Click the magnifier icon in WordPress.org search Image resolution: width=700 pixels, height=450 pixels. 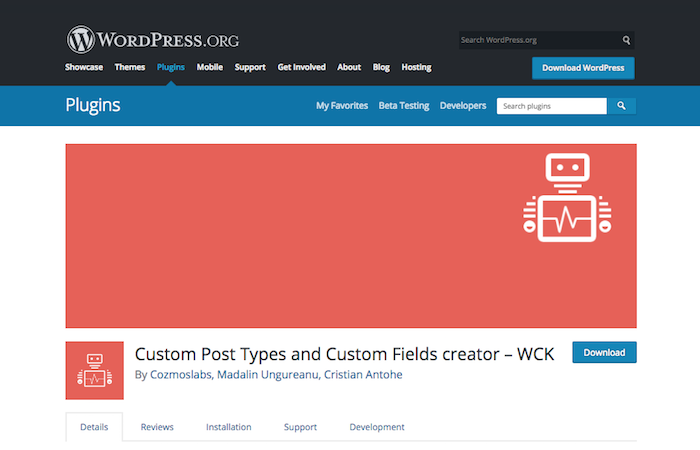pyautogui.click(x=626, y=40)
